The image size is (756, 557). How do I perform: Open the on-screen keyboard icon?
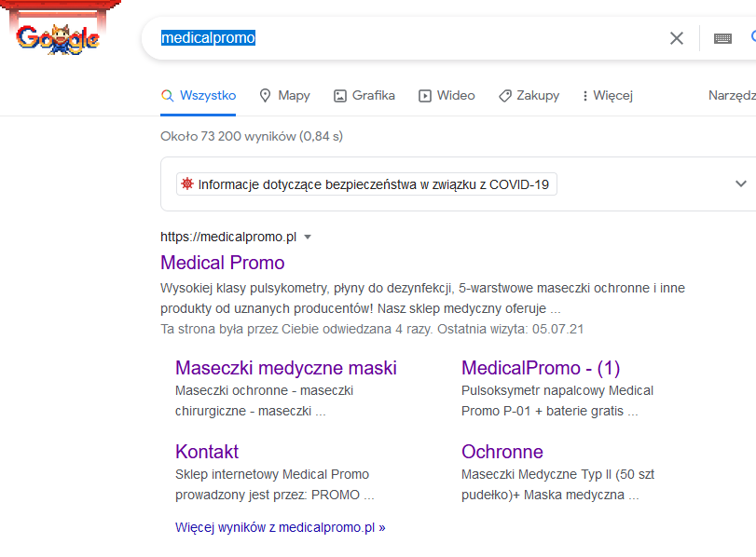(722, 38)
